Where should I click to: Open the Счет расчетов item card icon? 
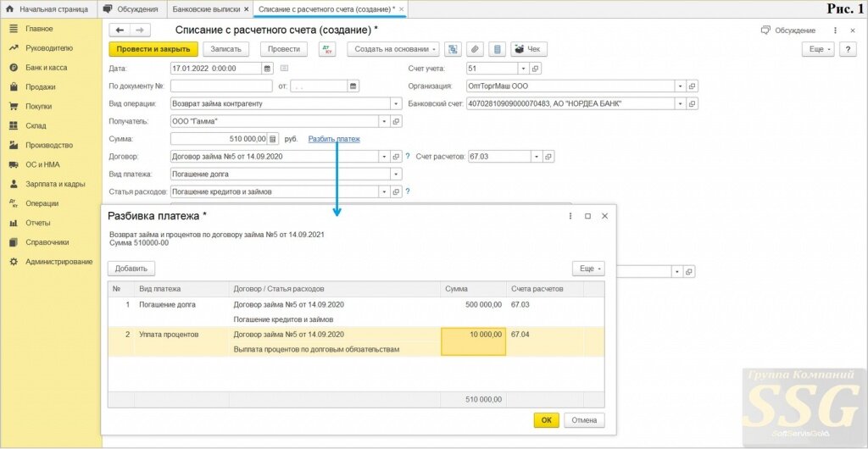pyautogui.click(x=548, y=157)
